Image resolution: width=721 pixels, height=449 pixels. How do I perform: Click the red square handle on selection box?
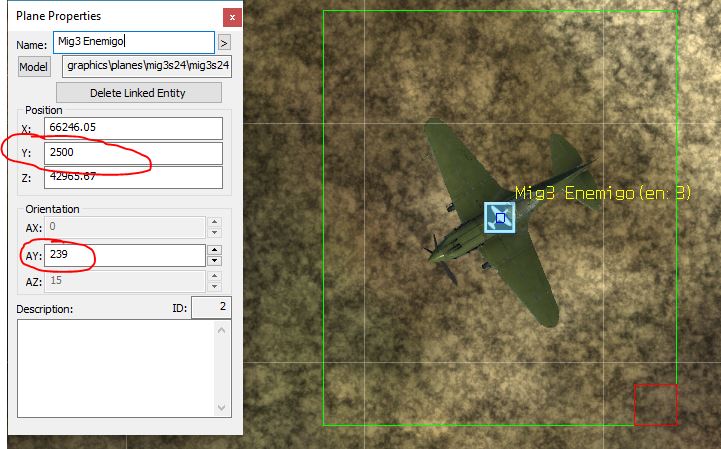[x=656, y=405]
